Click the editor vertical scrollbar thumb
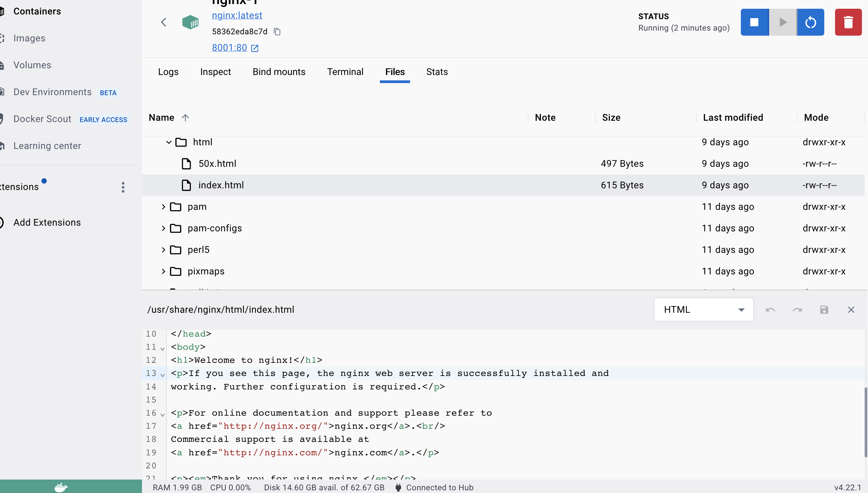Screen dimensions: 868x493 point(866,423)
